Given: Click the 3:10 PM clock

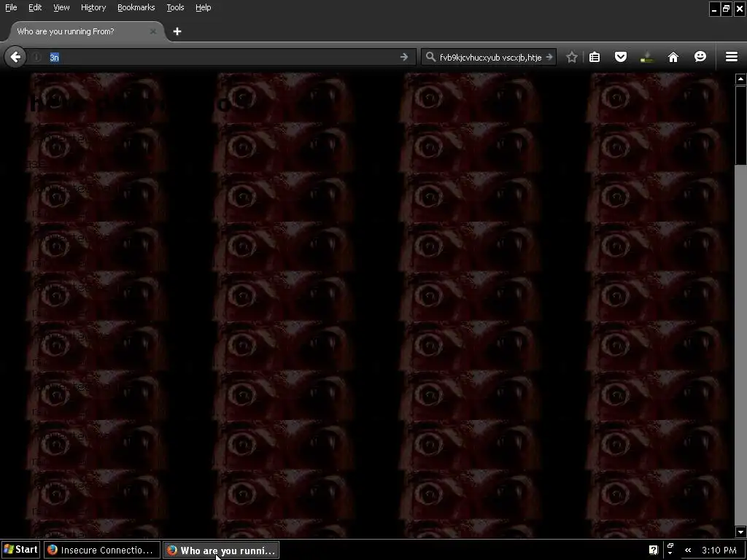Looking at the screenshot, I should pyautogui.click(x=719, y=550).
